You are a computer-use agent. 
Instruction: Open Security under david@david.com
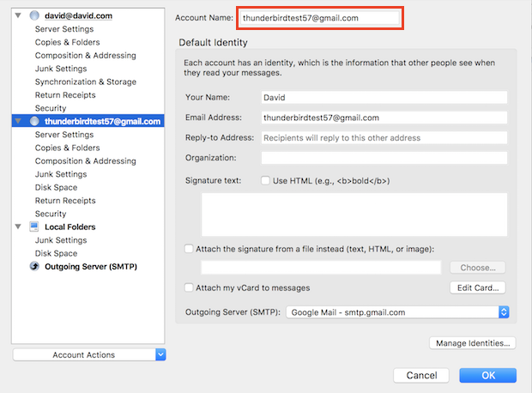pyautogui.click(x=51, y=108)
